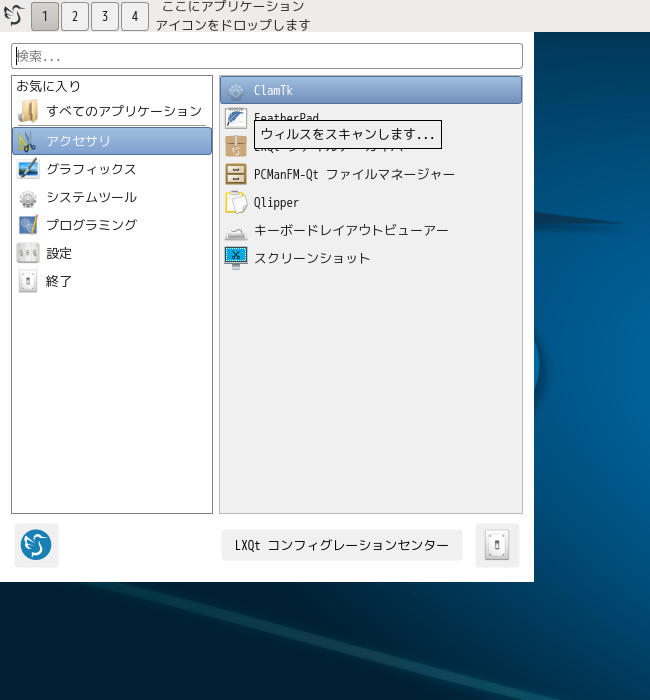Click the すべてのアプリケーション folder icon

(x=28, y=111)
